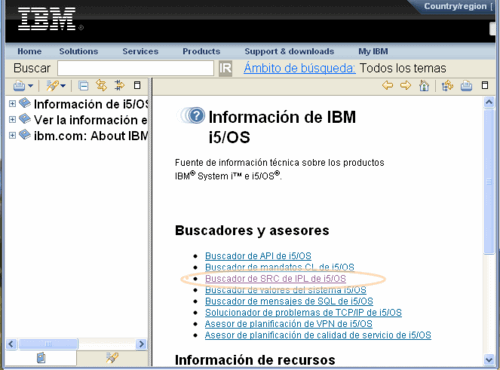This screenshot has width=500, height=370.
Task: Click the IR search go button
Action: click(x=225, y=68)
